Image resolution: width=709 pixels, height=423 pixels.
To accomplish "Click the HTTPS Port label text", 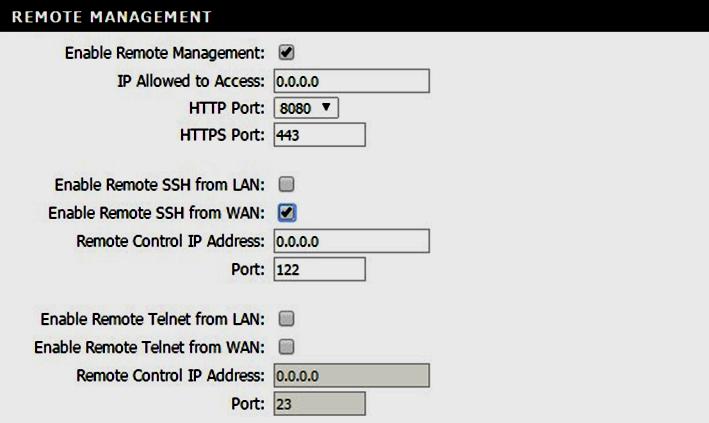I will [222, 135].
